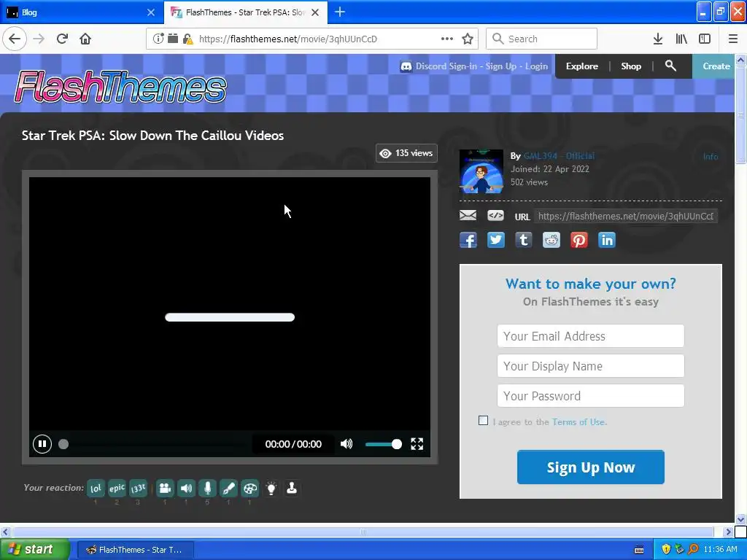Share video on Reddit
The image size is (747, 560).
pyautogui.click(x=551, y=240)
